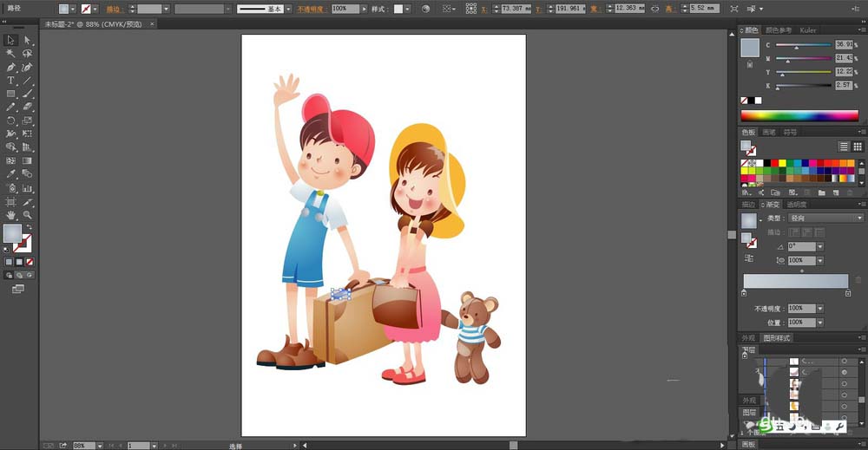The image size is (868, 450).
Task: Select the Symbol Sprayer tool
Action: pyautogui.click(x=10, y=188)
